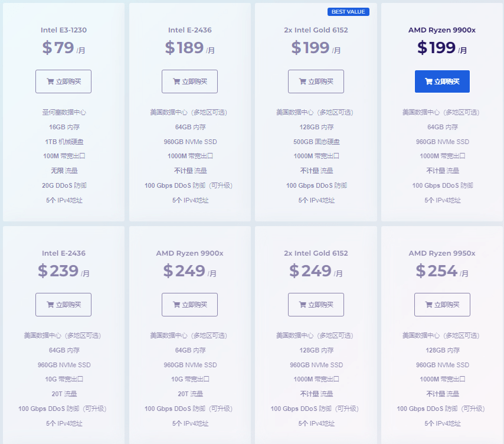
Task: Click the 1TB mechanical disk spec line
Action: (64, 142)
